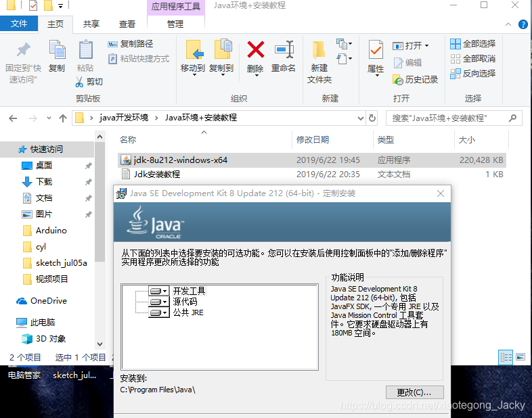Click the History (历史记录) icon

click(x=398, y=80)
